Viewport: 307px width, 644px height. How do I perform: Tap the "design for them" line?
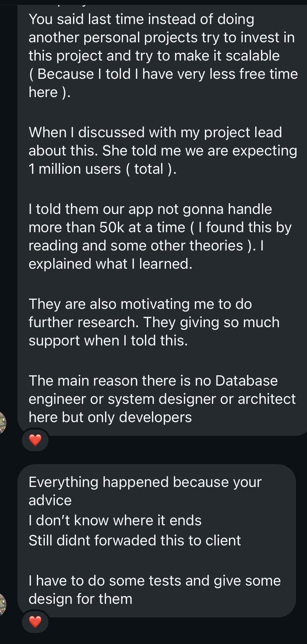(x=80, y=599)
